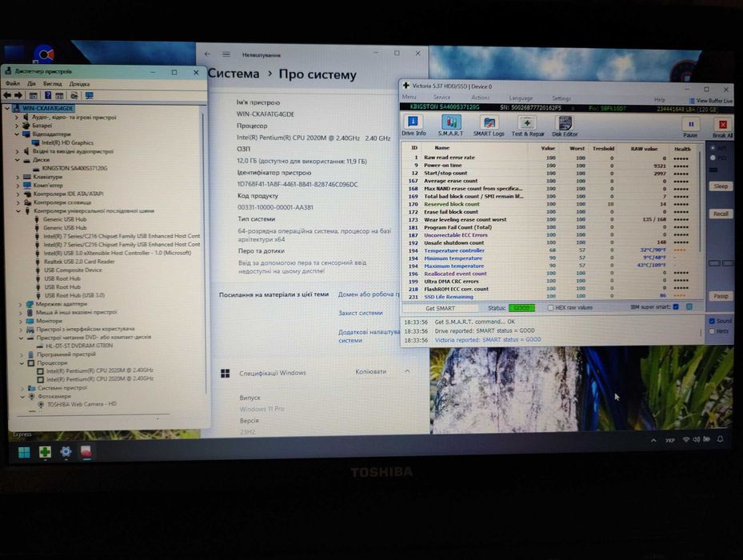Collapse the Диски node
The height and width of the screenshot is (560, 743).
[x=17, y=160]
